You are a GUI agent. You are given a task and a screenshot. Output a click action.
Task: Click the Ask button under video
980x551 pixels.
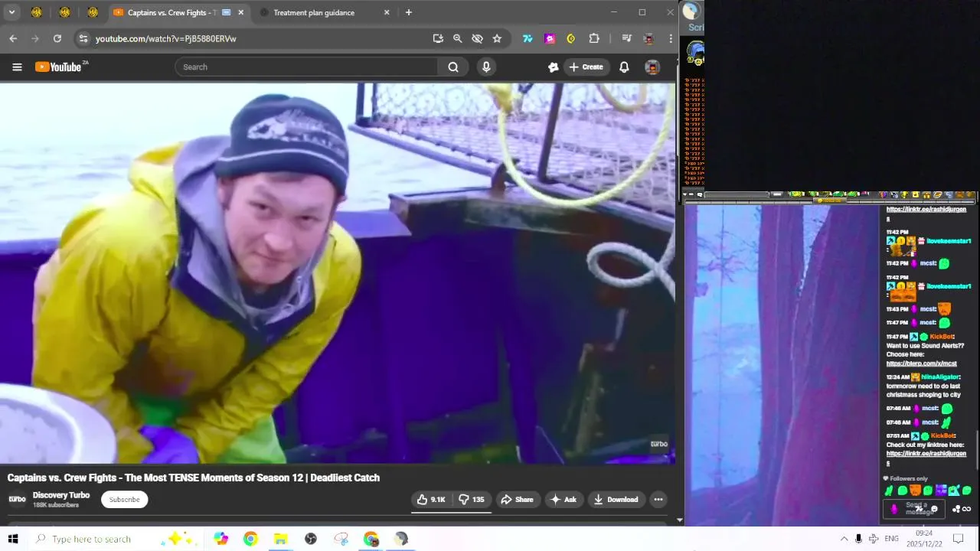coord(563,500)
